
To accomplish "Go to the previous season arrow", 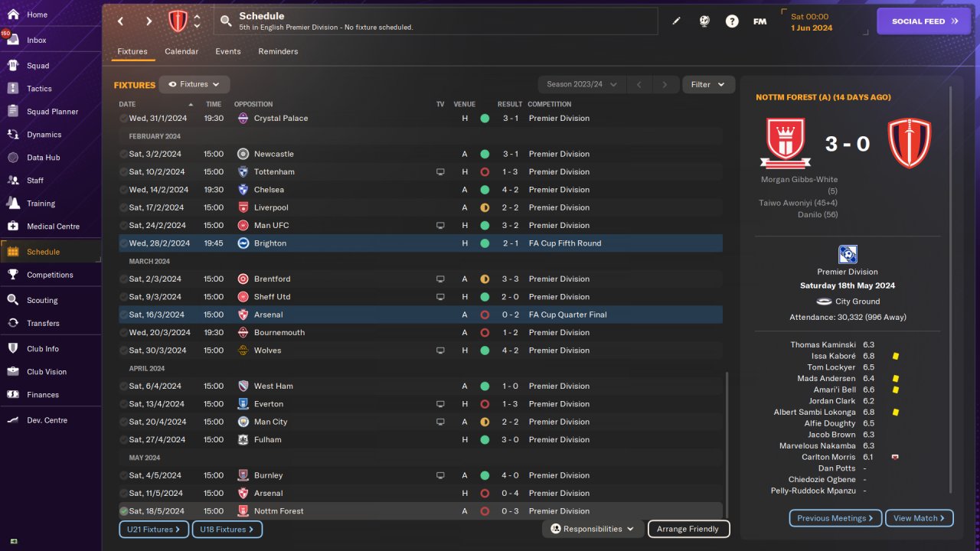I will pos(639,84).
